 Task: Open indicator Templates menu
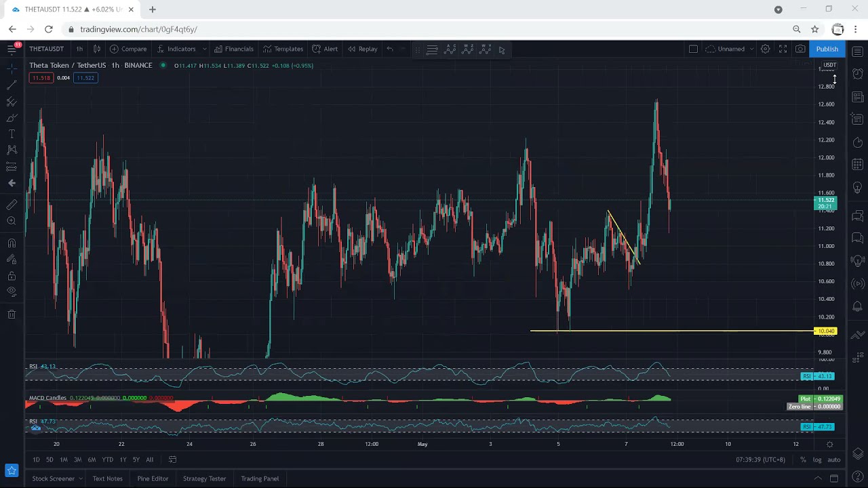(283, 49)
